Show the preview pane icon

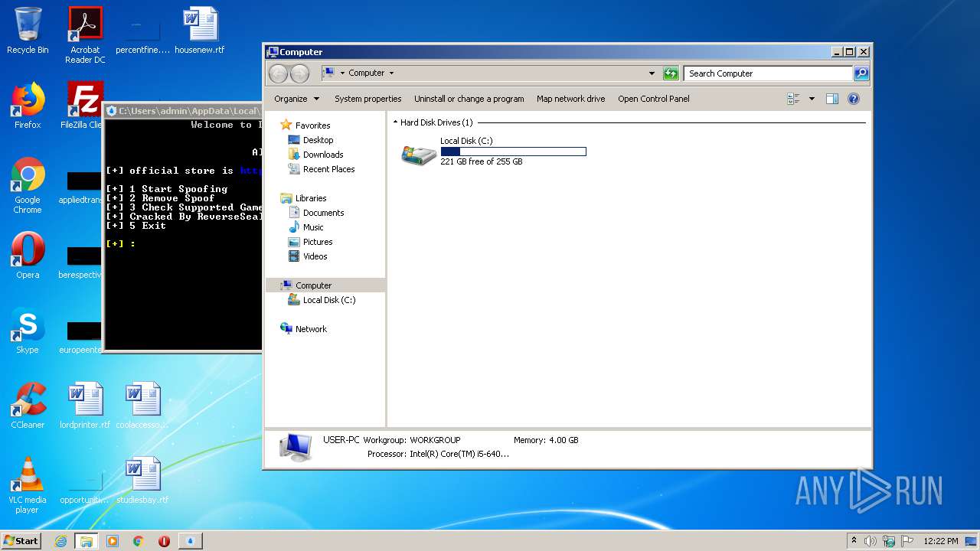click(x=832, y=99)
